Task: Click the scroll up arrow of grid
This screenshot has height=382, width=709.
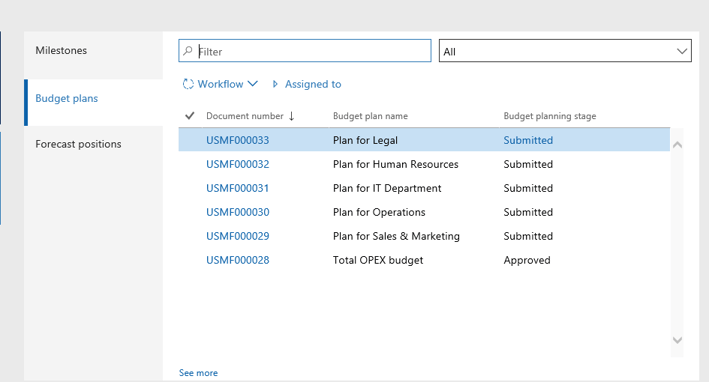Action: click(x=677, y=145)
